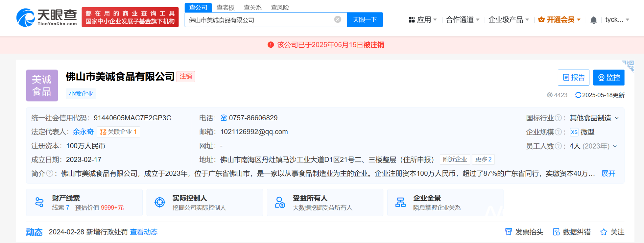Expand 员工人数 year dropdown arrow

pos(615,146)
